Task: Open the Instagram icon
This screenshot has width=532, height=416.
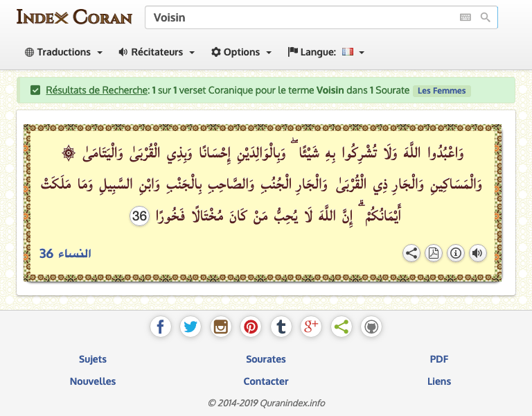Action: pyautogui.click(x=221, y=327)
